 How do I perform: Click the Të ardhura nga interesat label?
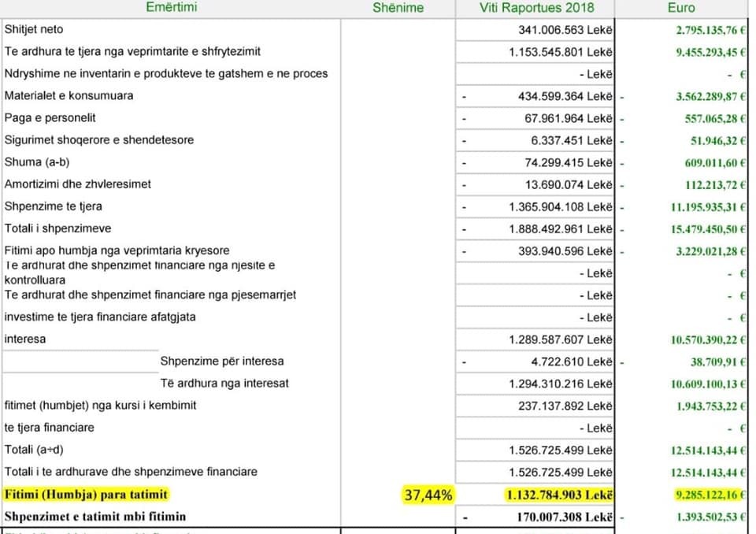(224, 383)
